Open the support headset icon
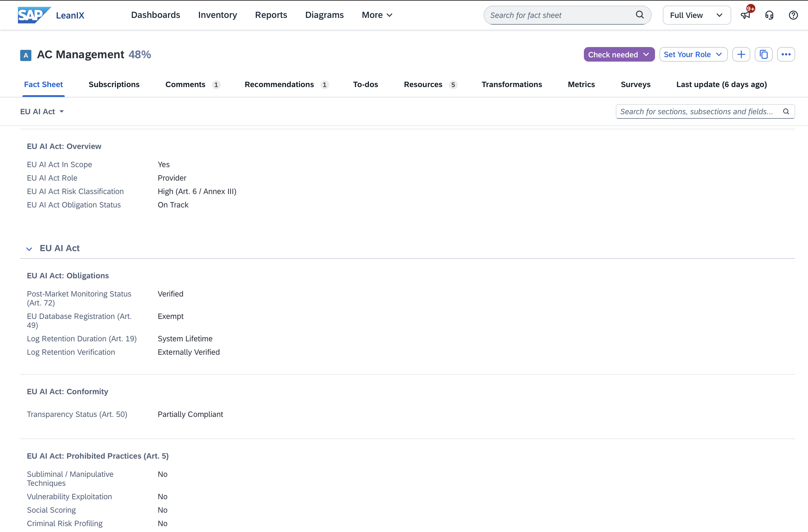The height and width of the screenshot is (532, 808). [769, 15]
